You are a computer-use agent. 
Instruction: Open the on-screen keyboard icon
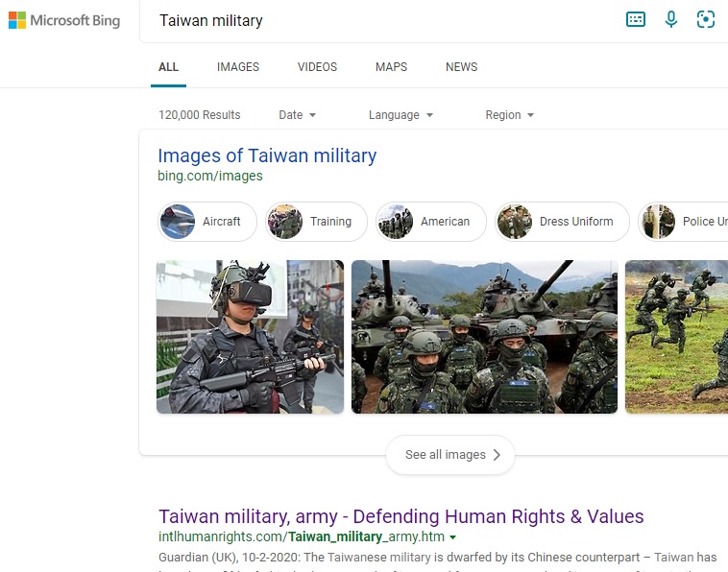(x=635, y=19)
